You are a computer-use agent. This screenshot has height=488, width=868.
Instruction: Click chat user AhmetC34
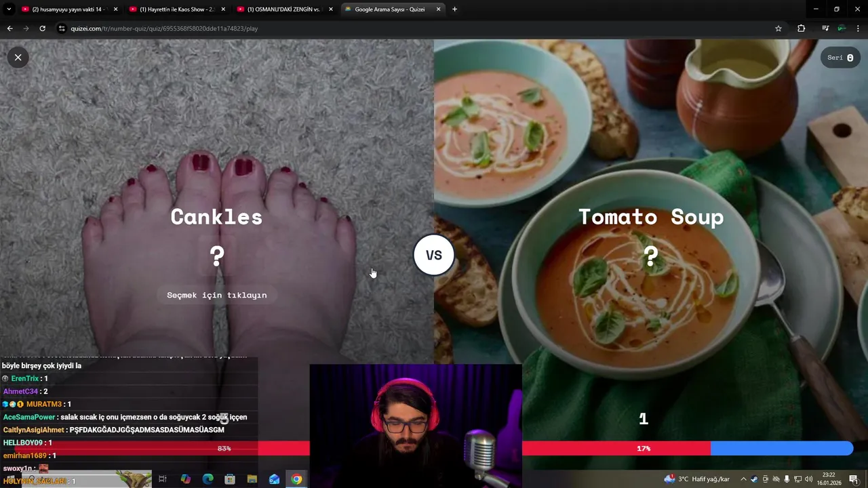21,391
